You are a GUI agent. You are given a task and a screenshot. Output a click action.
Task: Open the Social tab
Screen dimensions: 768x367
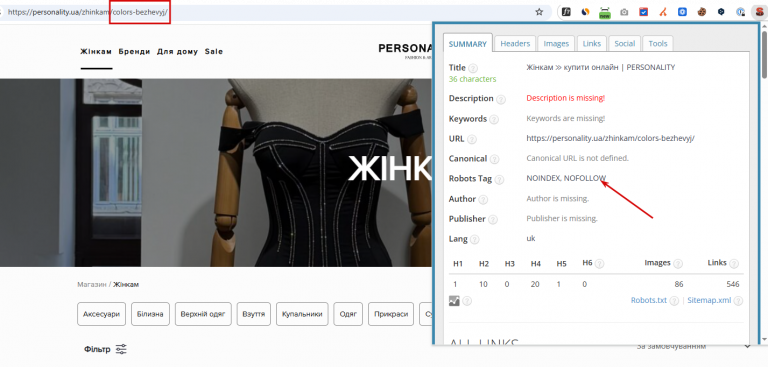(624, 44)
